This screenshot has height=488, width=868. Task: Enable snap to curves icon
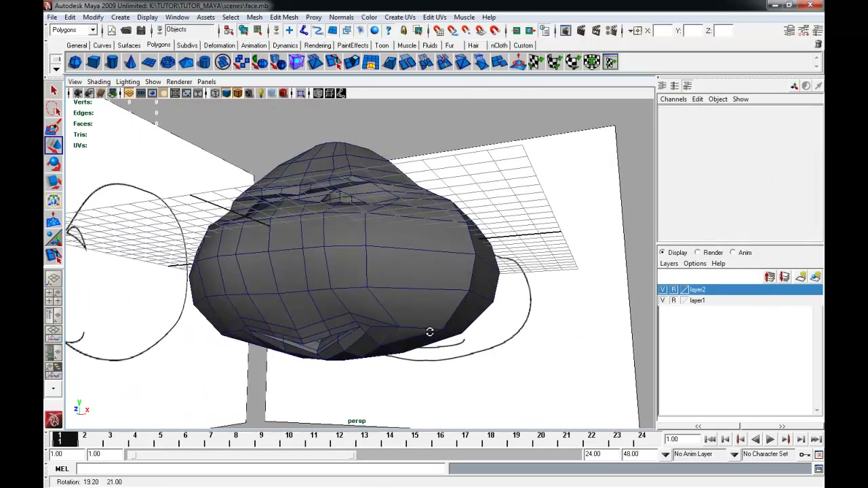point(452,30)
